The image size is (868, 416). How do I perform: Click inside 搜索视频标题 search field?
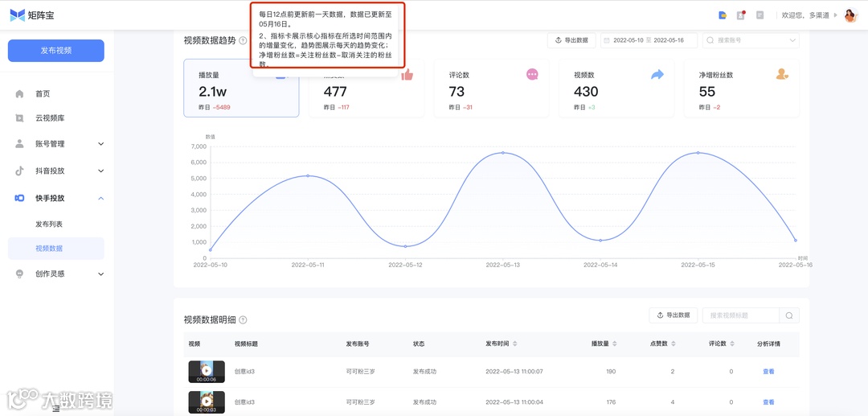741,315
